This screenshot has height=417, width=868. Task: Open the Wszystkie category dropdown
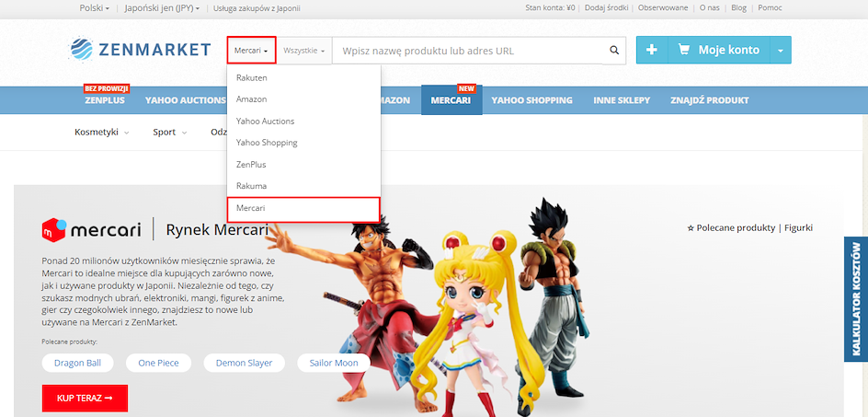pos(304,51)
